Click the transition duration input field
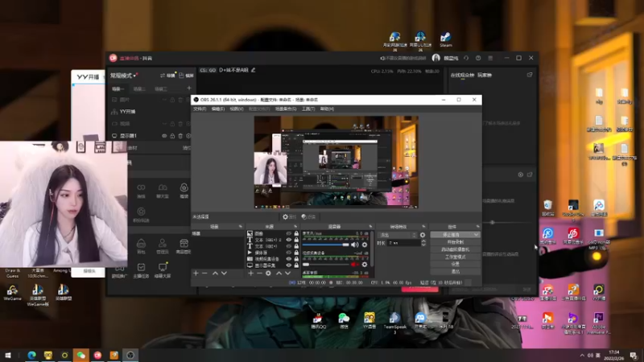 (x=404, y=243)
